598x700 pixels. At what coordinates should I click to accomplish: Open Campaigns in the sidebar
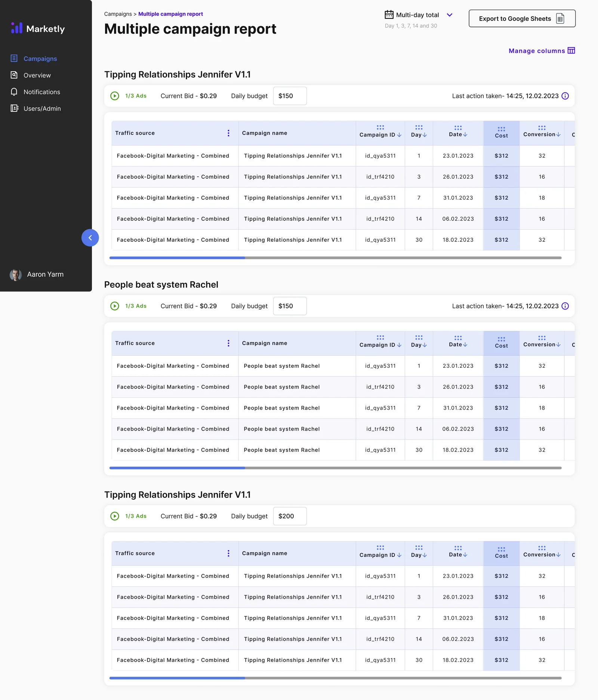coord(34,59)
